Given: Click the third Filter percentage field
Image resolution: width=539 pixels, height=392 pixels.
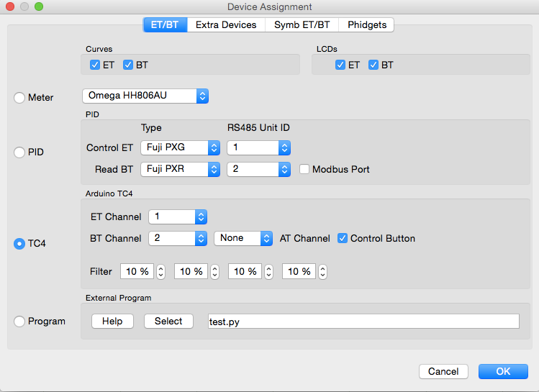Looking at the screenshot, I should click(x=245, y=271).
